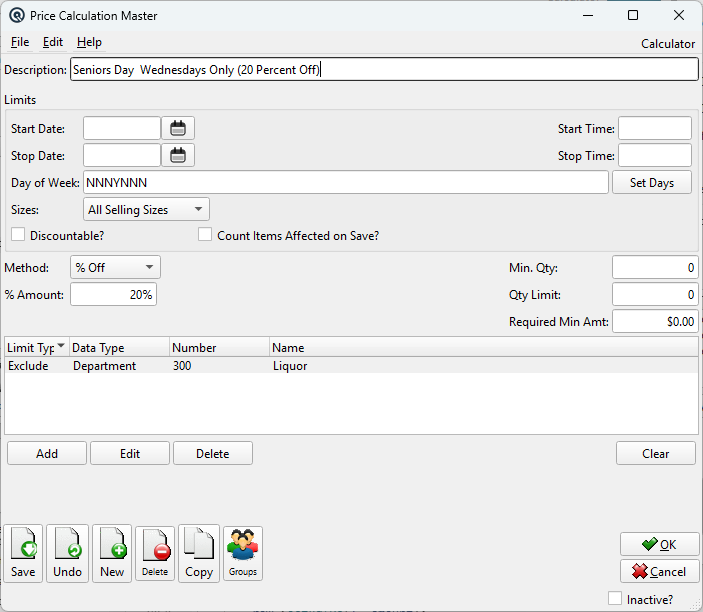
Task: Expand the Sizes dropdown
Action: (146, 209)
